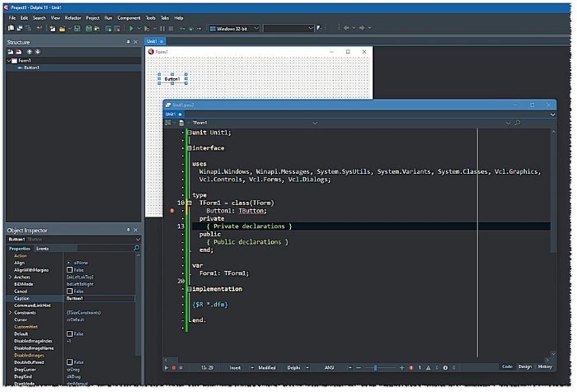577x392 pixels.
Task: Switch to the Events tab
Action: click(x=42, y=248)
